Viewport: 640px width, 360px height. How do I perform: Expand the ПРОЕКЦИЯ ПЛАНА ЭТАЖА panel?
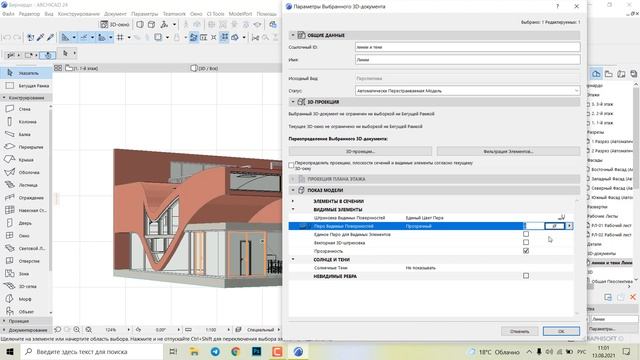(293, 179)
